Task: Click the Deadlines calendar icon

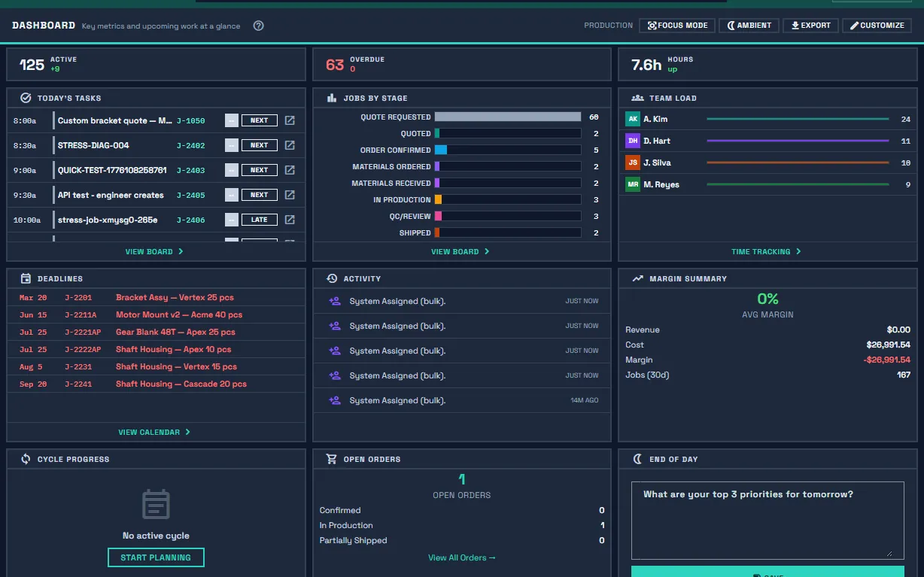Action: point(26,278)
